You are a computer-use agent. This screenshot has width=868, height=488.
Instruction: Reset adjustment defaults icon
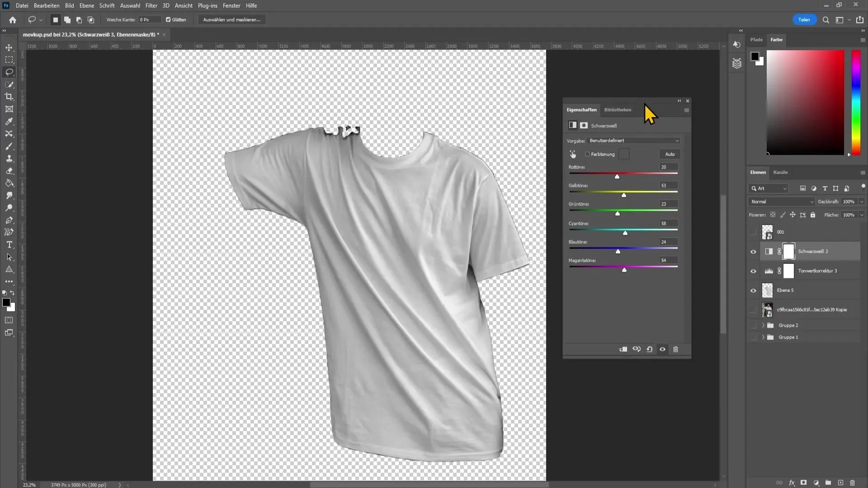tap(650, 349)
